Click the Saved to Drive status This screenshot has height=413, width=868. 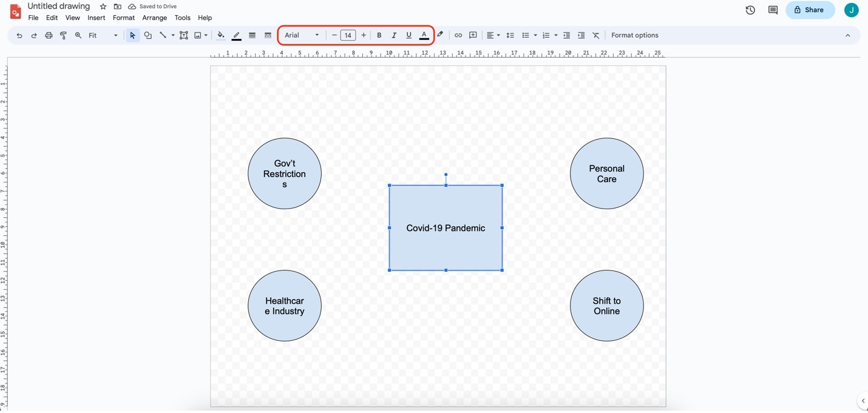(152, 7)
